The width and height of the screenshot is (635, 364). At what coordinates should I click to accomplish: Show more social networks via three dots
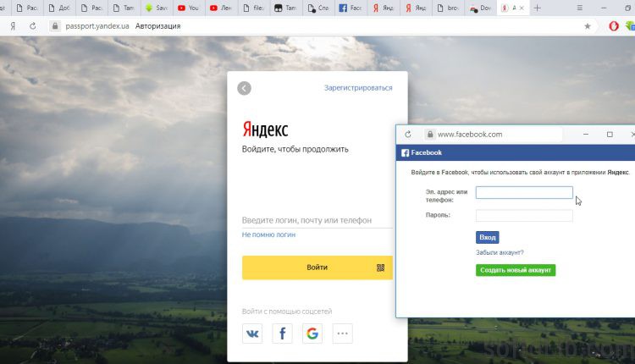coord(342,334)
